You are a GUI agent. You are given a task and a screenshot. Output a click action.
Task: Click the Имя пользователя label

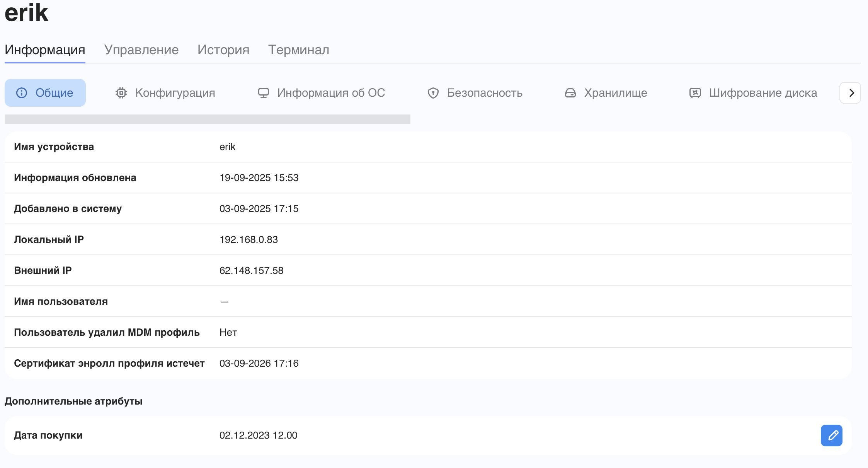[x=61, y=301]
